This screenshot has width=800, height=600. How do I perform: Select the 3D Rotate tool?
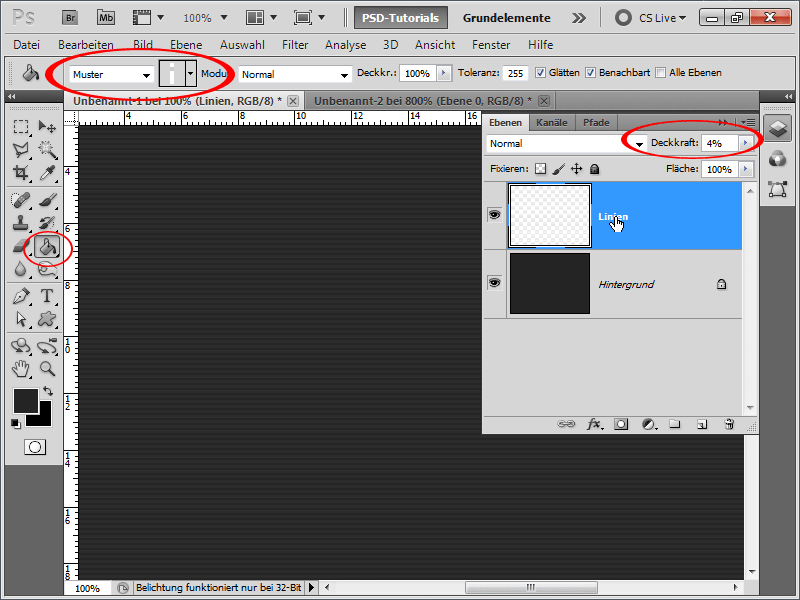(x=20, y=346)
